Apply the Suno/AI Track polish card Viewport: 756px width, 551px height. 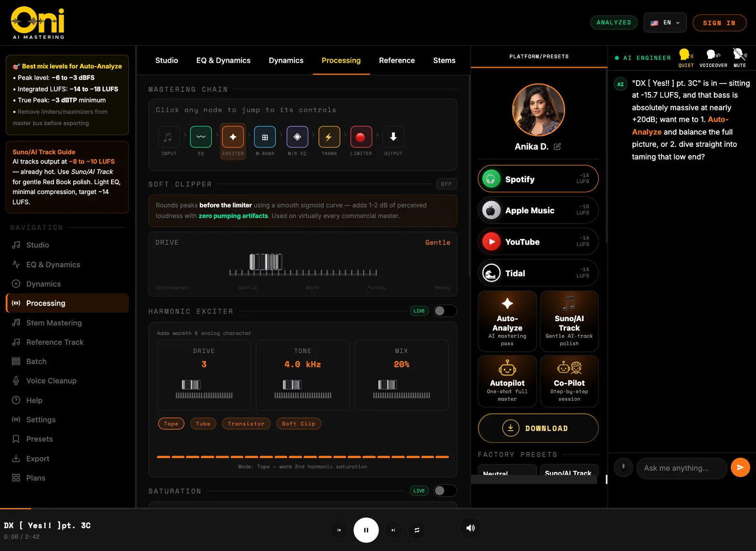pos(569,321)
